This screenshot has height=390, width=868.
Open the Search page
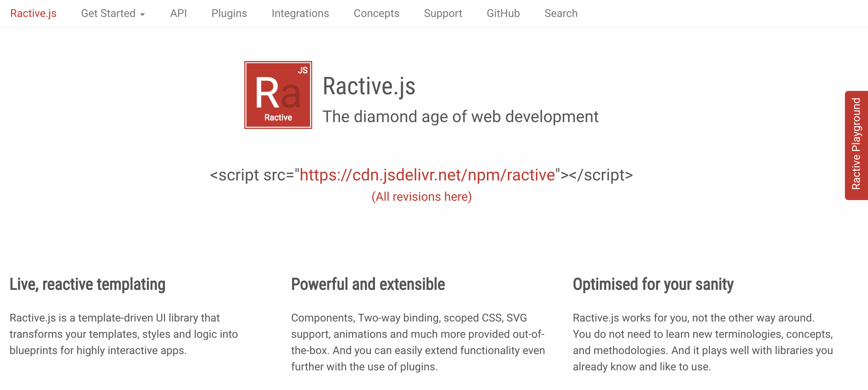point(561,14)
